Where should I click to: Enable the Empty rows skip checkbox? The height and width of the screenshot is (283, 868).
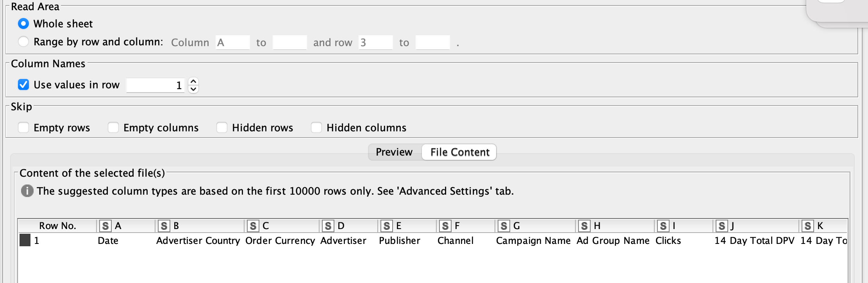tap(23, 127)
